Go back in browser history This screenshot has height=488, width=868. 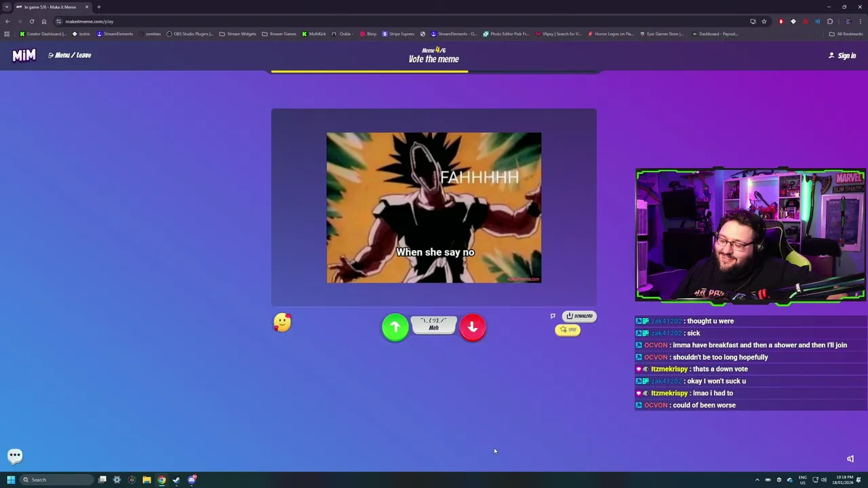point(7,21)
